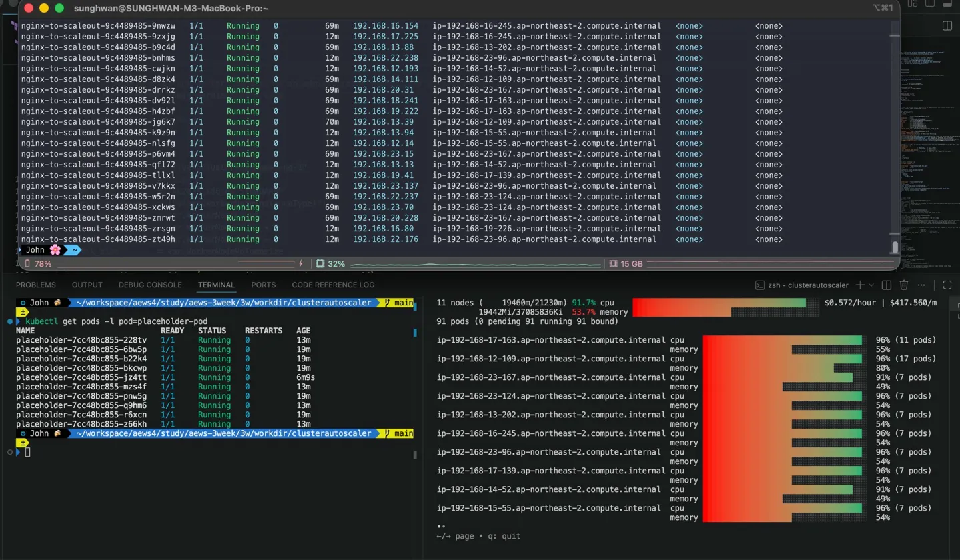Click placeholder-7cc48bc855-228tv pod name
This screenshot has height=560, width=960.
click(x=81, y=340)
